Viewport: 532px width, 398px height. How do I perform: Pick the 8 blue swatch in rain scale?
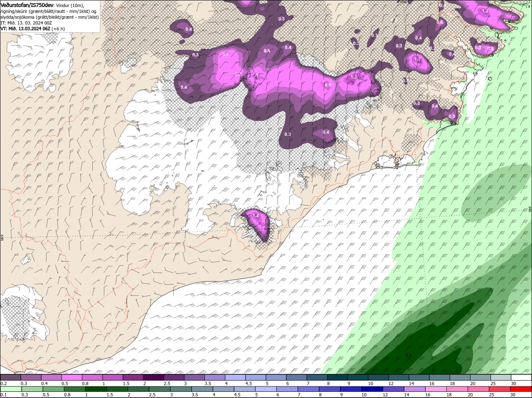click(x=330, y=389)
